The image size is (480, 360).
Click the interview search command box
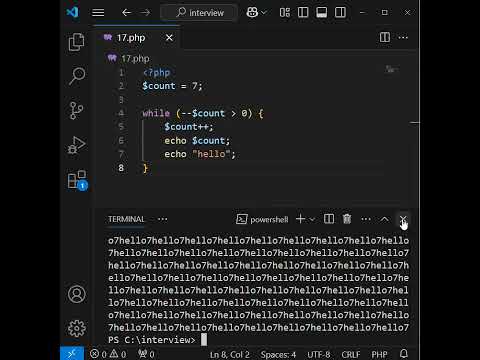point(199,13)
